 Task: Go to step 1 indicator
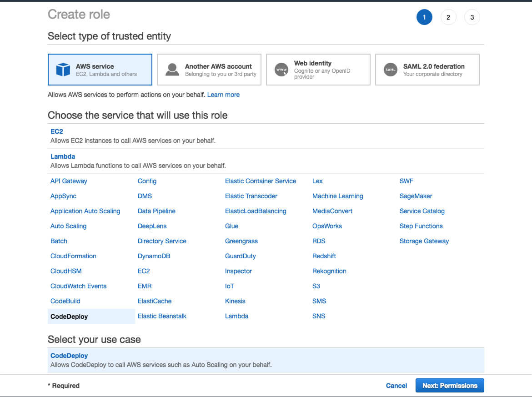(424, 17)
